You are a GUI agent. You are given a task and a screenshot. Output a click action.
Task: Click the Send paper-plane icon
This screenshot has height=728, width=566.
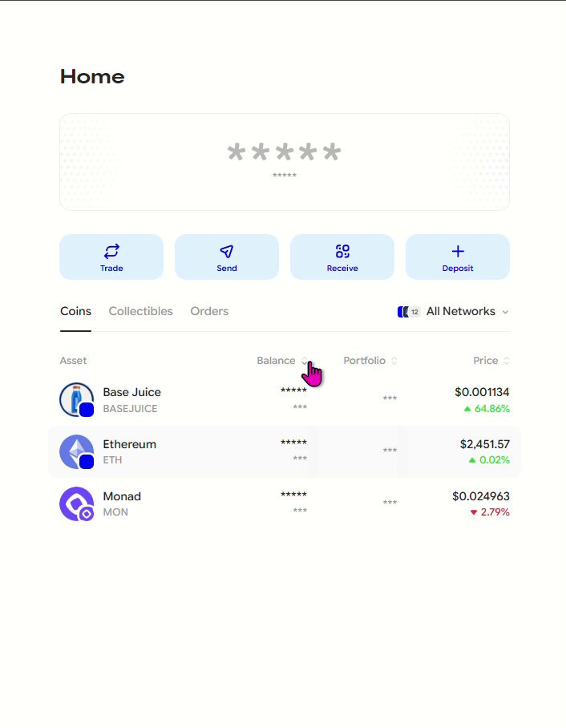[227, 251]
